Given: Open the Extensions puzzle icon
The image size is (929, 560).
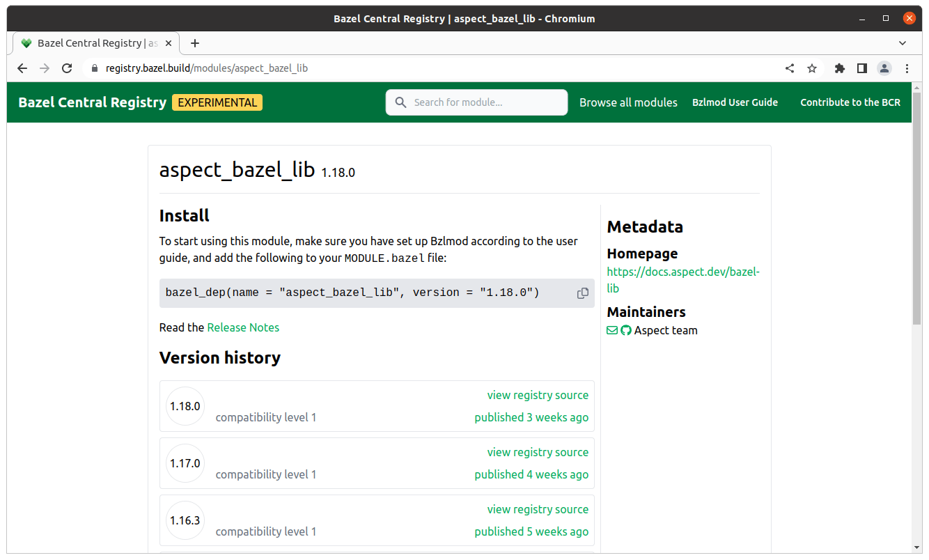Looking at the screenshot, I should coord(840,68).
